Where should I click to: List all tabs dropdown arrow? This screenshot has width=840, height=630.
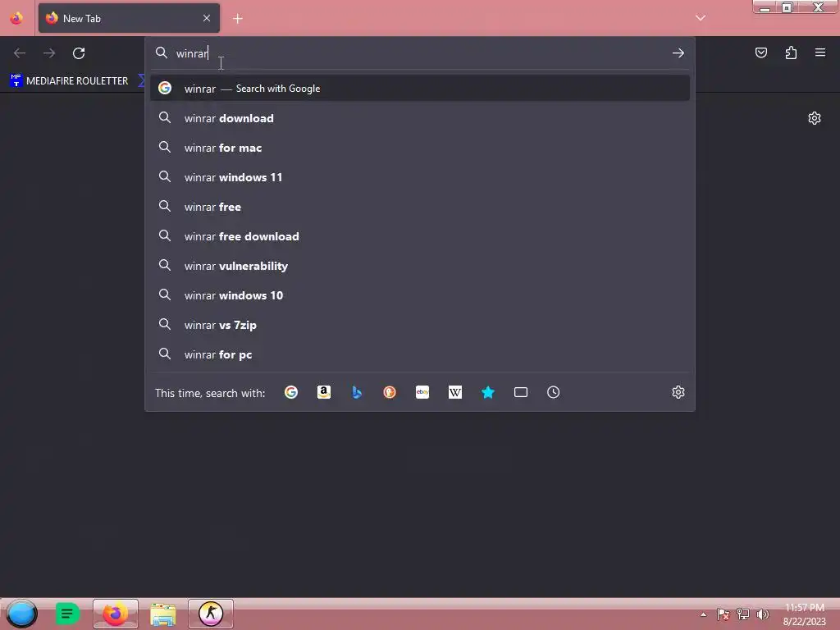[x=701, y=18]
